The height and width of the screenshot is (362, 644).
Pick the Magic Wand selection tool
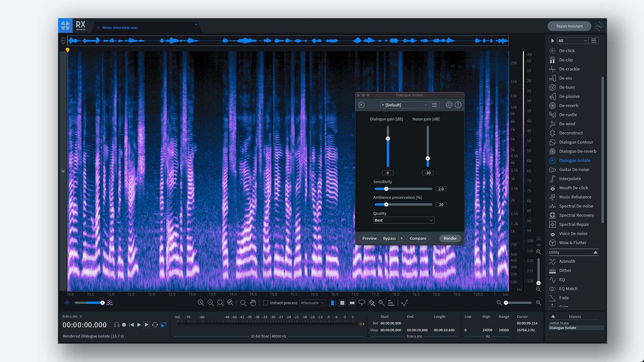[x=381, y=303]
